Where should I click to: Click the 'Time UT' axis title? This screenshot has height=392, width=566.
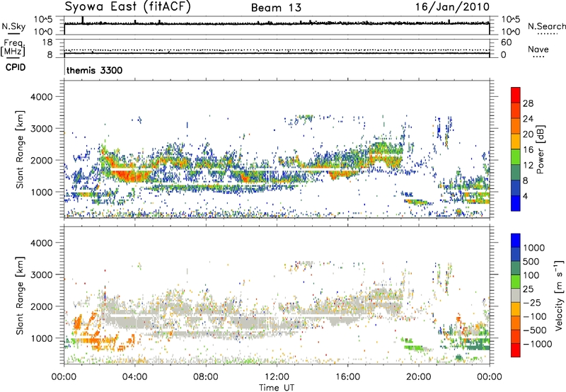(277, 388)
